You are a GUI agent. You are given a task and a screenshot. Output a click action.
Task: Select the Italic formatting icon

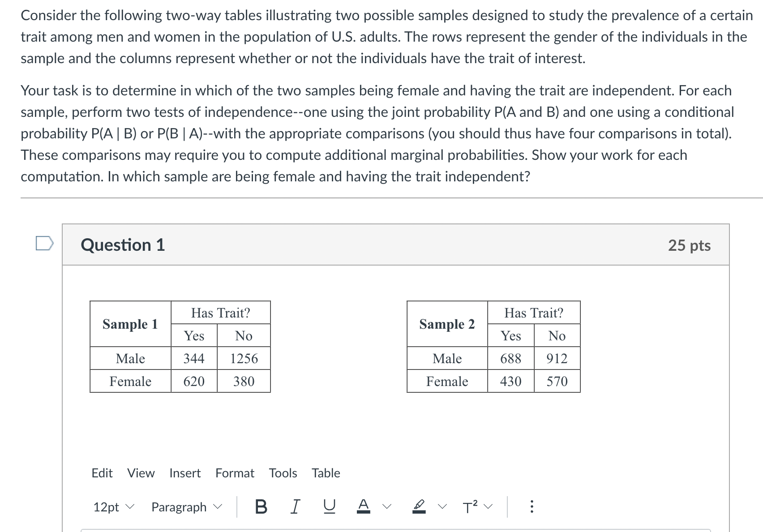pos(294,506)
